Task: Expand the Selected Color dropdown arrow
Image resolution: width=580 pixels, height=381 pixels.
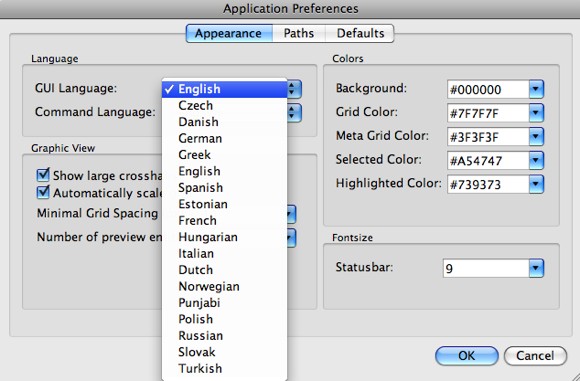Action: pyautogui.click(x=536, y=160)
